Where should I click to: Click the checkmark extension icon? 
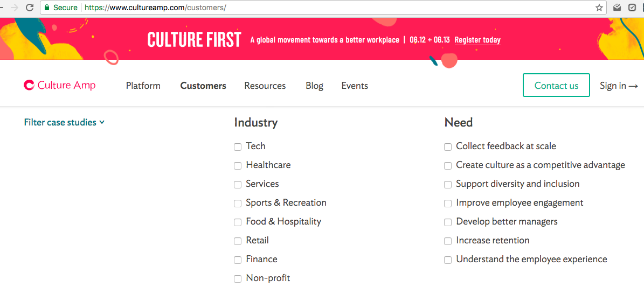pos(633,8)
